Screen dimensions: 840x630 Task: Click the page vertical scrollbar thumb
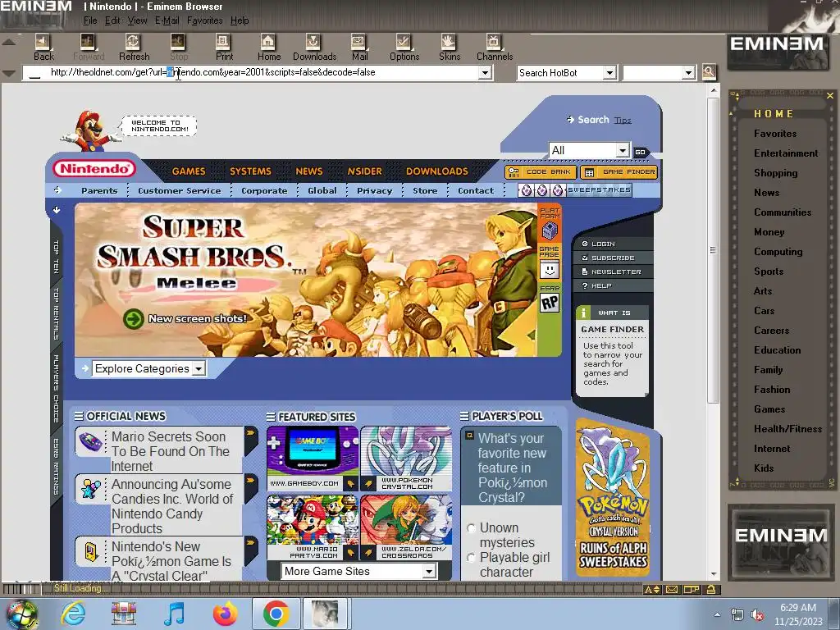pos(713,250)
